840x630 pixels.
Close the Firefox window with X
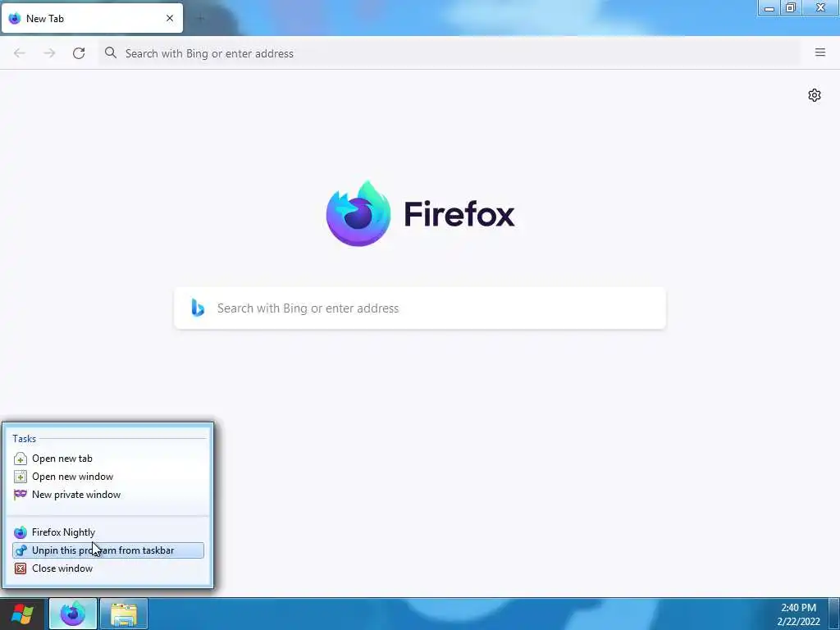coord(820,7)
